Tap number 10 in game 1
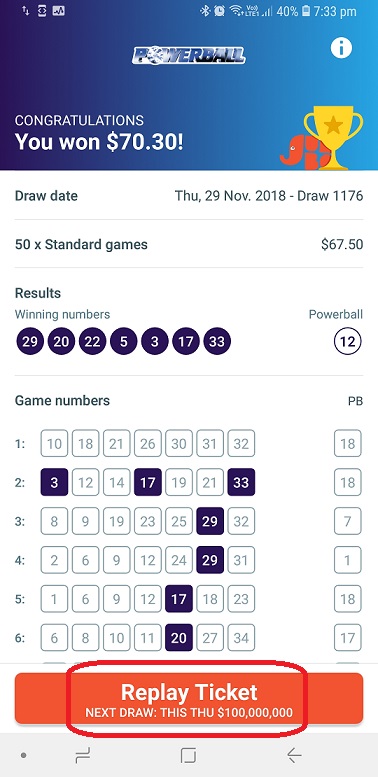378x777 pixels. [x=54, y=444]
